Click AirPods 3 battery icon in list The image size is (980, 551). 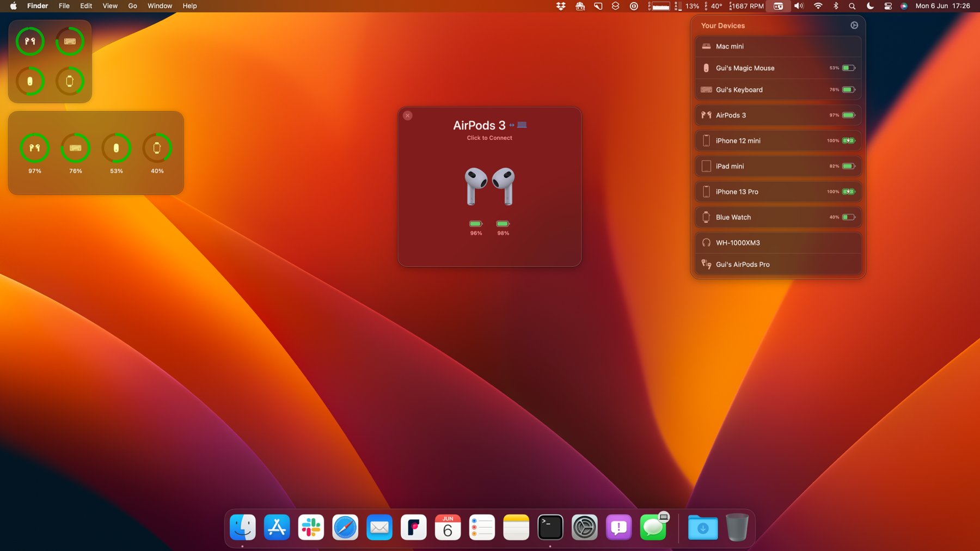[x=849, y=115]
